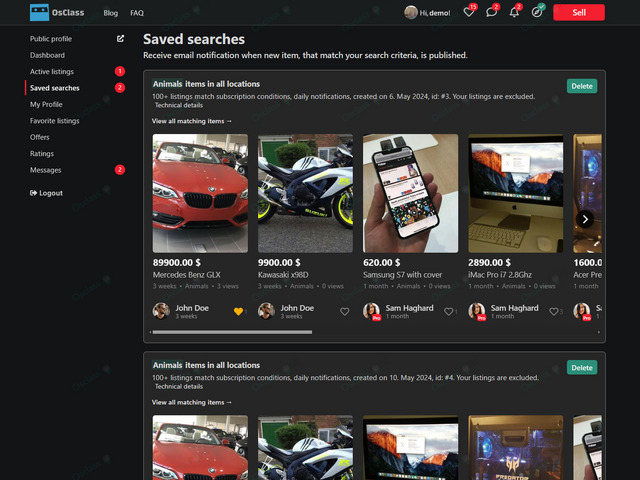The width and height of the screenshot is (640, 480).
Task: View all matching items for second search
Action: tap(191, 402)
